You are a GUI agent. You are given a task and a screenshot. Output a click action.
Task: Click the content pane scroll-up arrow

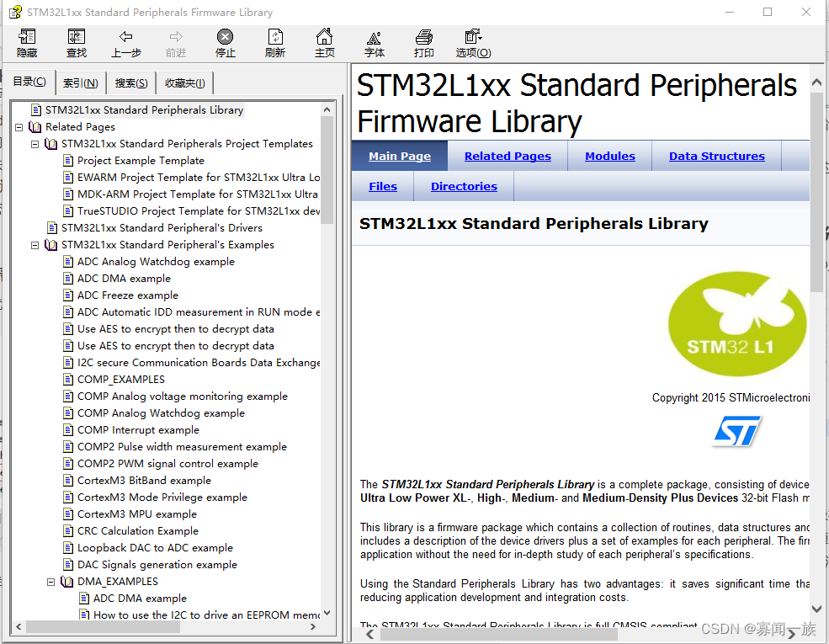point(816,82)
